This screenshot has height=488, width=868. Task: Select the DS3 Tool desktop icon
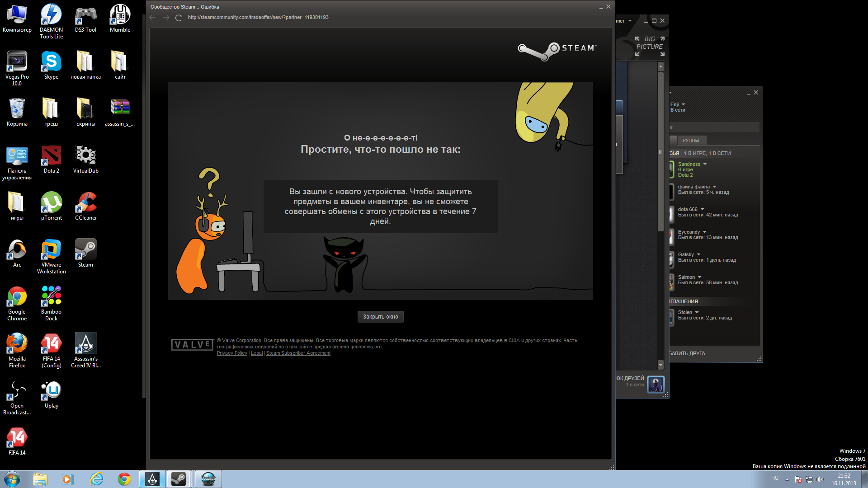pyautogui.click(x=85, y=19)
